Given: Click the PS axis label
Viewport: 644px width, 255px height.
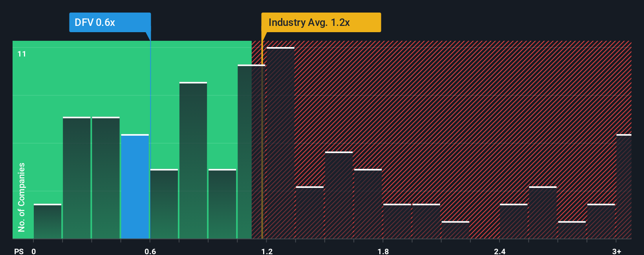Looking at the screenshot, I should 19,251.
